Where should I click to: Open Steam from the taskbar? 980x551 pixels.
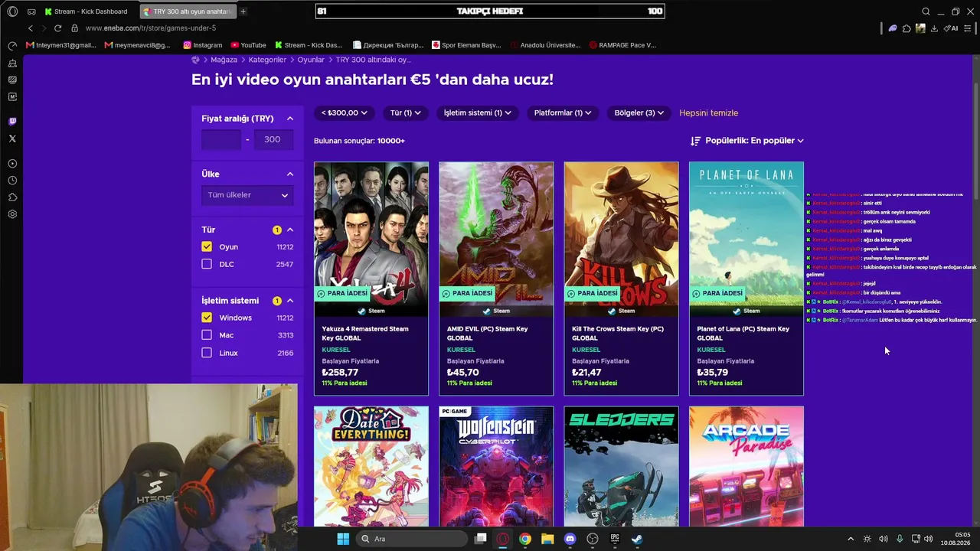coord(637,539)
